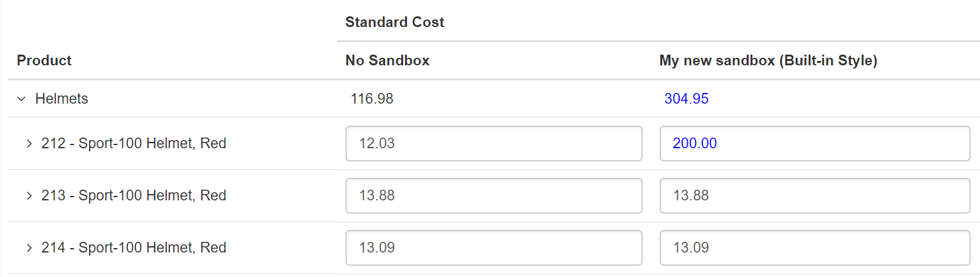Click the sandbox field showing 200.00
This screenshot has width=980, height=277.
[x=814, y=144]
